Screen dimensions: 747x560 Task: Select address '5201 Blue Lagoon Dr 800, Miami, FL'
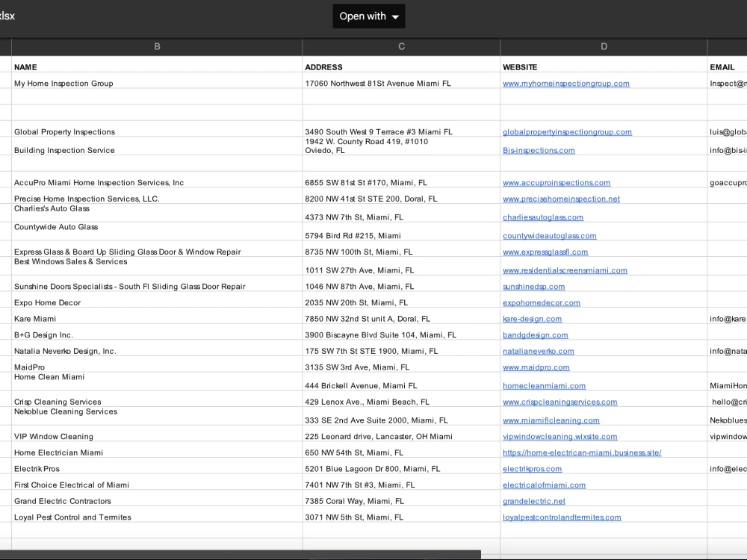click(x=401, y=467)
